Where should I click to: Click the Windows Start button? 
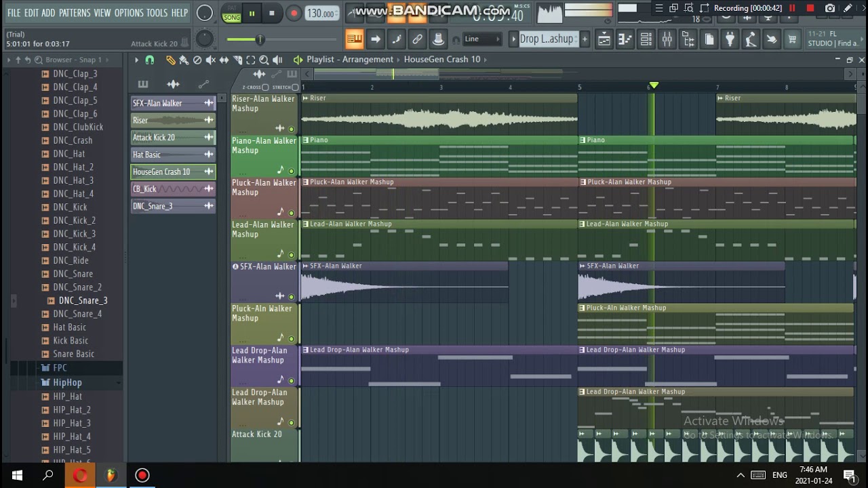(16, 475)
